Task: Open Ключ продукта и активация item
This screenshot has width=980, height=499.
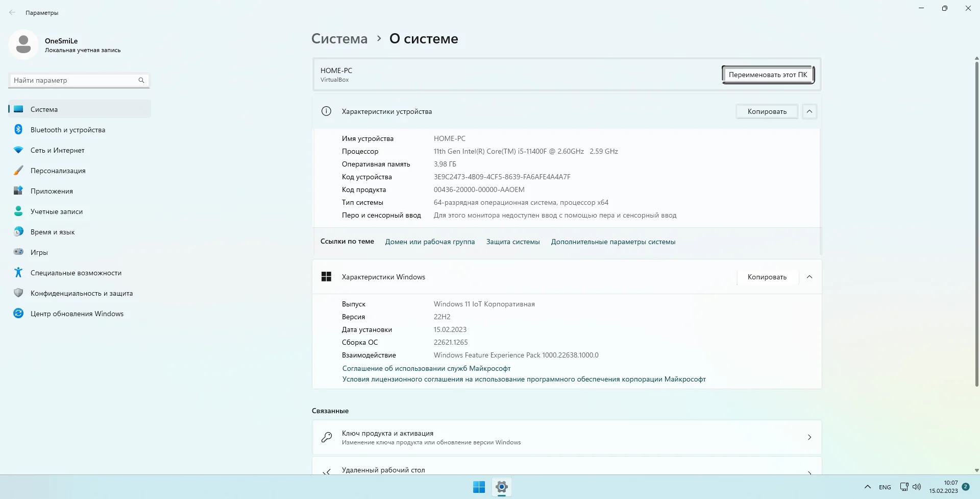Action: (567, 437)
